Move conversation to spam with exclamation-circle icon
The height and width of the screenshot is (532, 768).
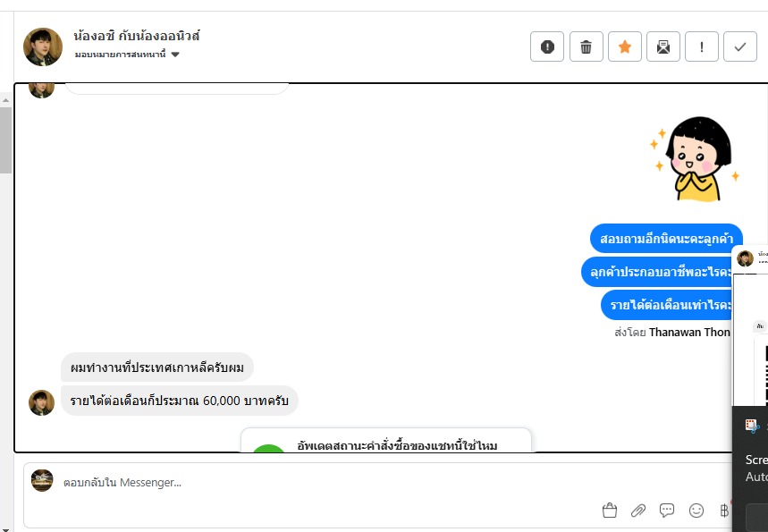point(547,46)
